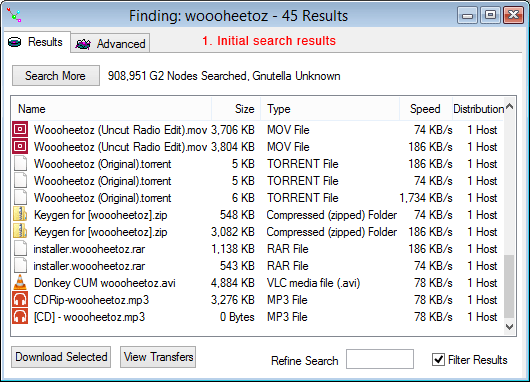Screen dimensions: 530x382
Task: Click the scroll up arrow of results list
Action: [509, 106]
